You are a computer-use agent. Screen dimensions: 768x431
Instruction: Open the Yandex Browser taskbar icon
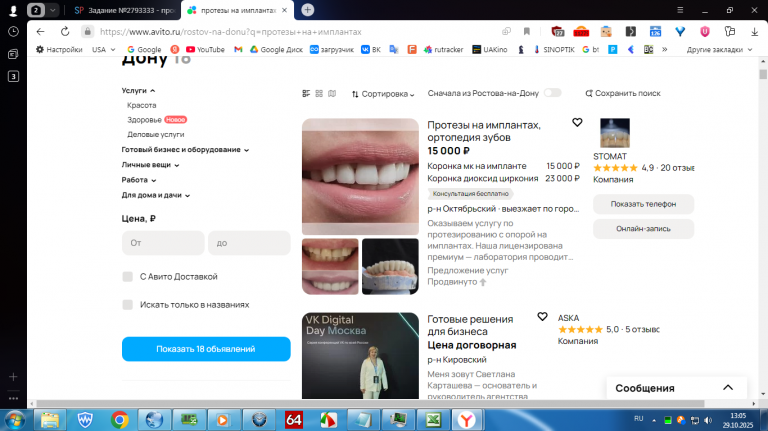click(466, 420)
